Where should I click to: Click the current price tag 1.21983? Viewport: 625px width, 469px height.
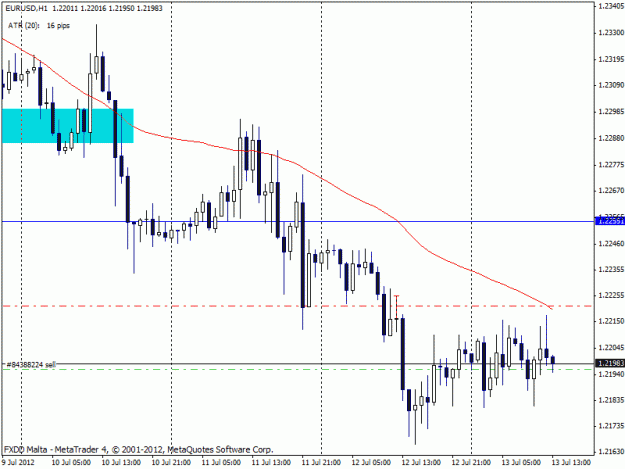pos(610,363)
